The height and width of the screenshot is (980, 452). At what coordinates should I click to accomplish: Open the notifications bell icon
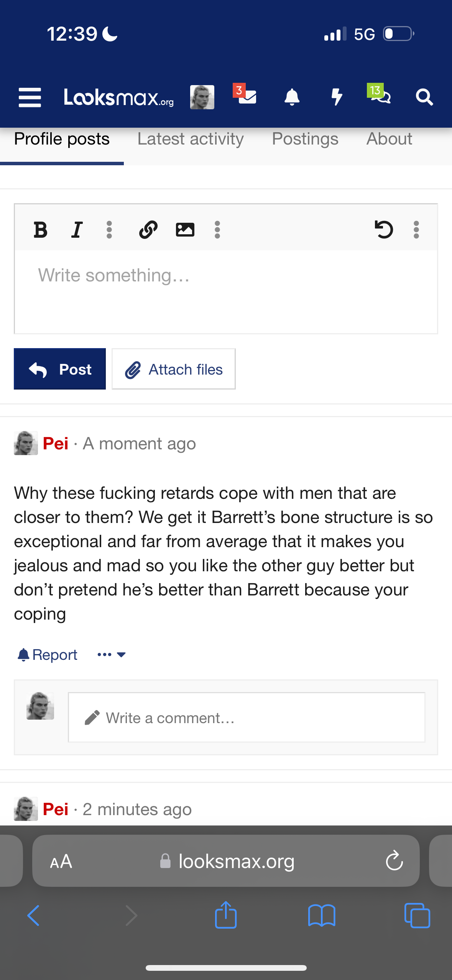(292, 97)
